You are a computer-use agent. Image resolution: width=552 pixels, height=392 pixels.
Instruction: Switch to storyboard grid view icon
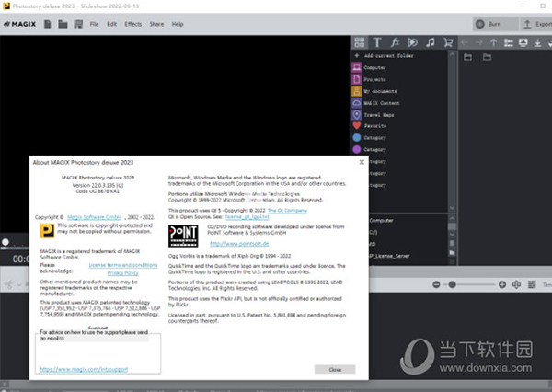tap(532, 284)
